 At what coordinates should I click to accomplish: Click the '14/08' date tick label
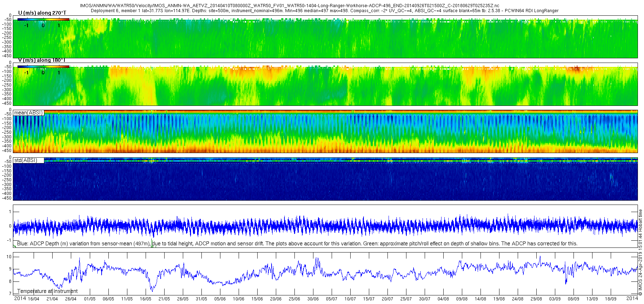pyautogui.click(x=480, y=299)
